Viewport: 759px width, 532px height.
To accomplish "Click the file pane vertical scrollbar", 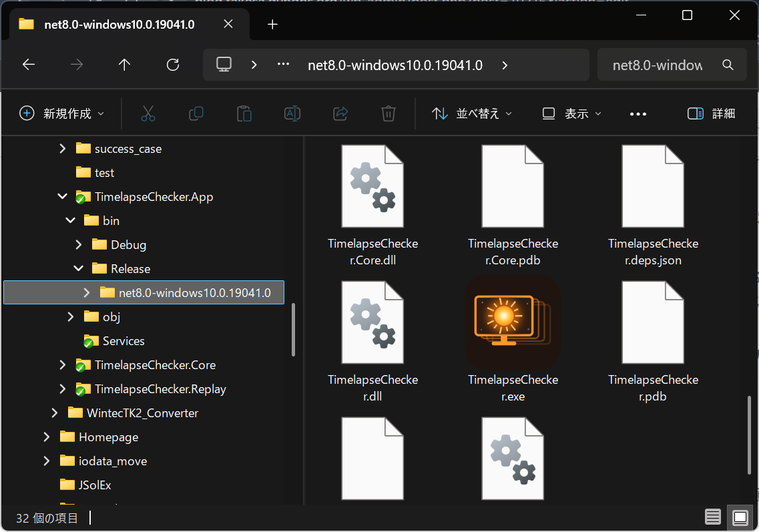I will click(749, 435).
